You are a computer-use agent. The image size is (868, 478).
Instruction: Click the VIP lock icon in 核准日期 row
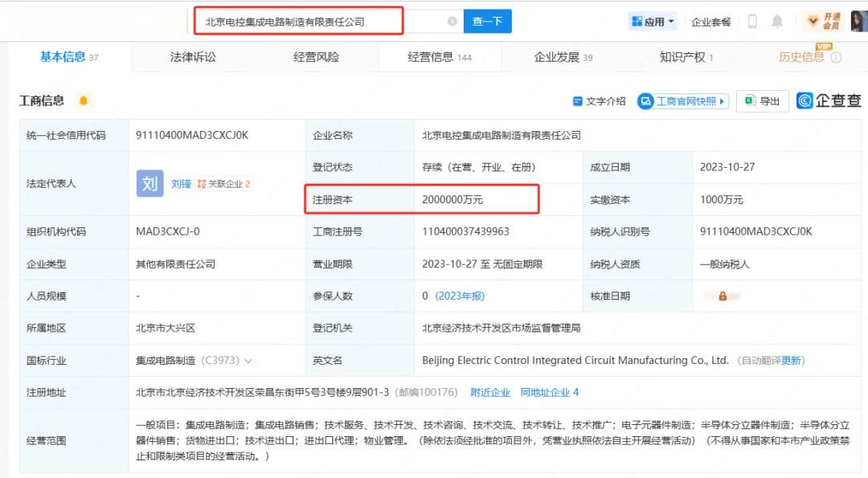pos(723,296)
